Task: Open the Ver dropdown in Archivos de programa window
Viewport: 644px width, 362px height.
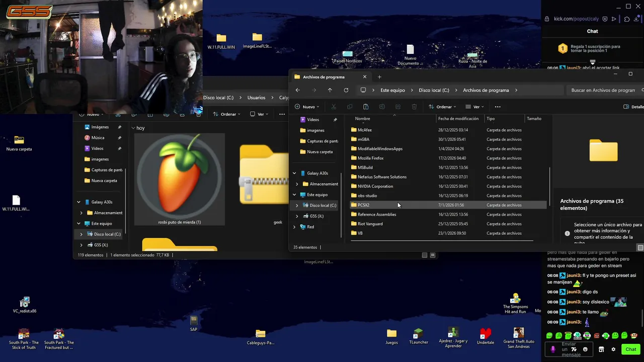Action: click(475, 107)
